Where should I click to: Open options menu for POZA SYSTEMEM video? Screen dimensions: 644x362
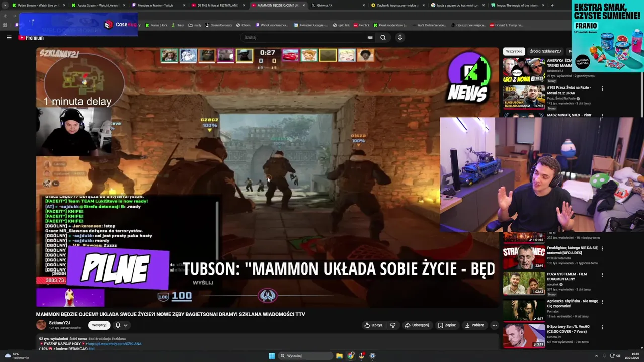602,275
